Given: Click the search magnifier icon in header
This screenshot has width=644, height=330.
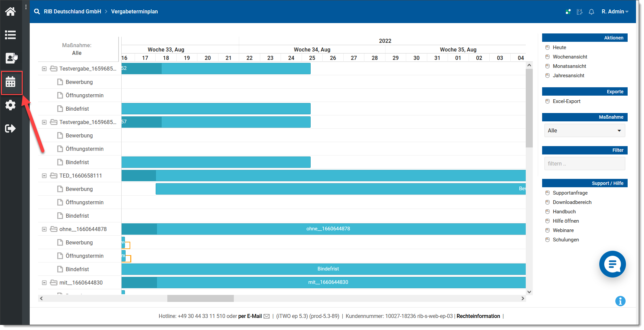Looking at the screenshot, I should (37, 11).
